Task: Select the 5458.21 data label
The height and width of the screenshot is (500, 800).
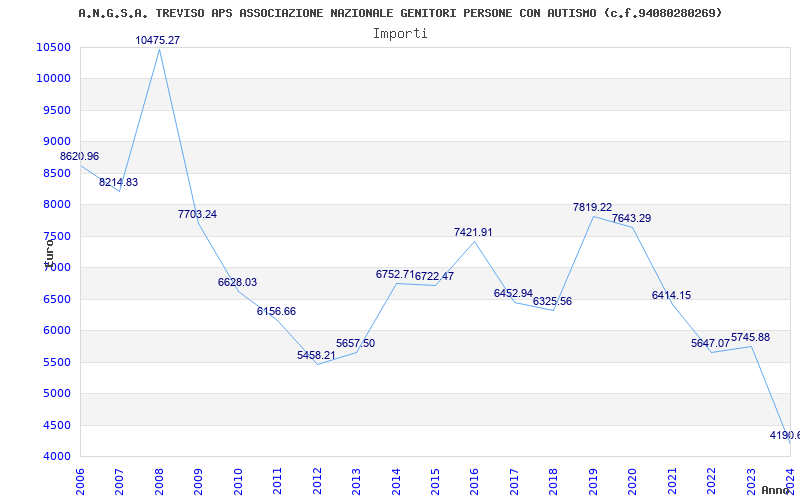Action: tap(316, 355)
